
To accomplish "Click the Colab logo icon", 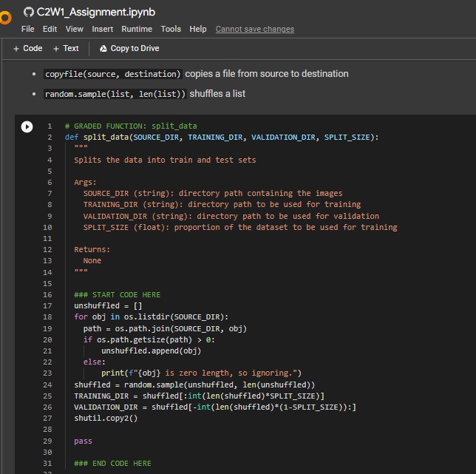I will [x=5, y=17].
